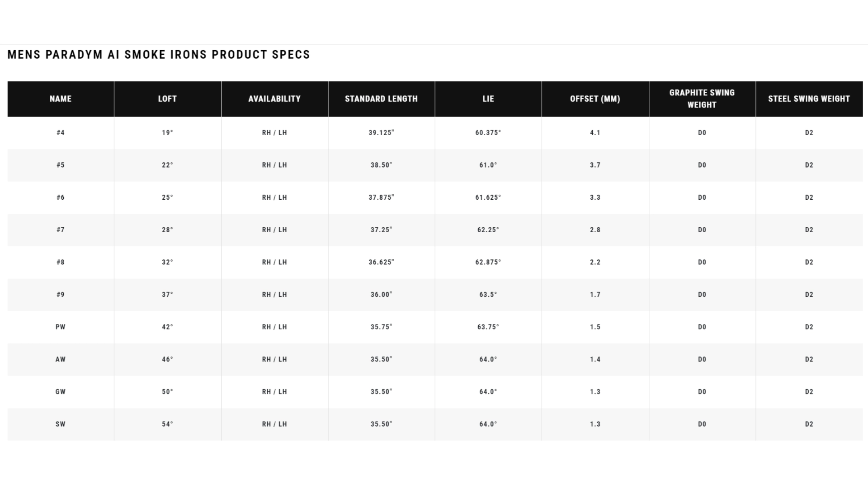This screenshot has height=488, width=868.
Task: Click the #9 iron row name
Action: [61, 295]
